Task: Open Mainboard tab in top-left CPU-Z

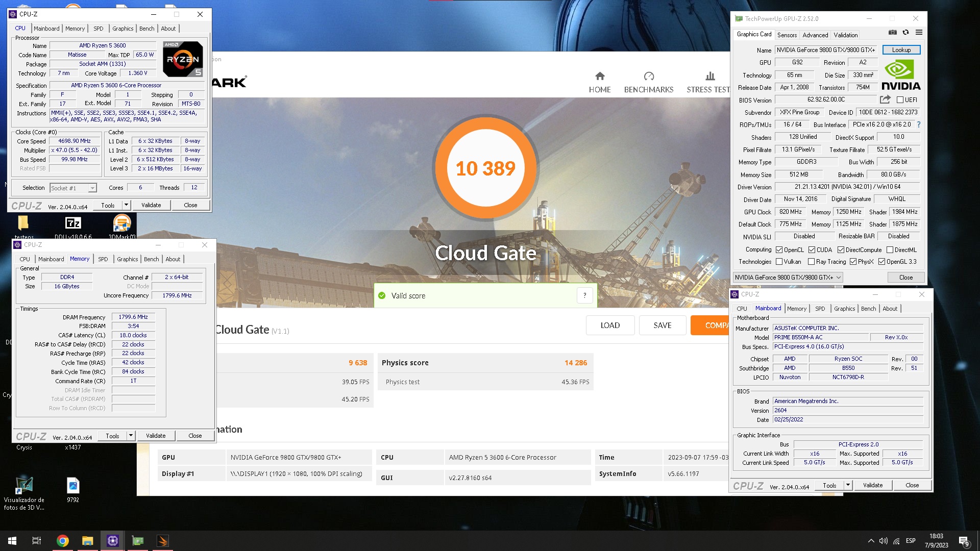Action: 46,29
